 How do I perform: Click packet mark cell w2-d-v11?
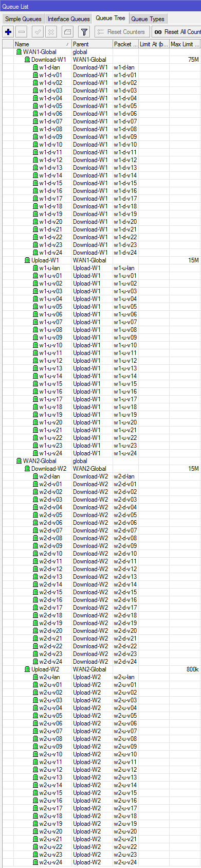click(125, 561)
